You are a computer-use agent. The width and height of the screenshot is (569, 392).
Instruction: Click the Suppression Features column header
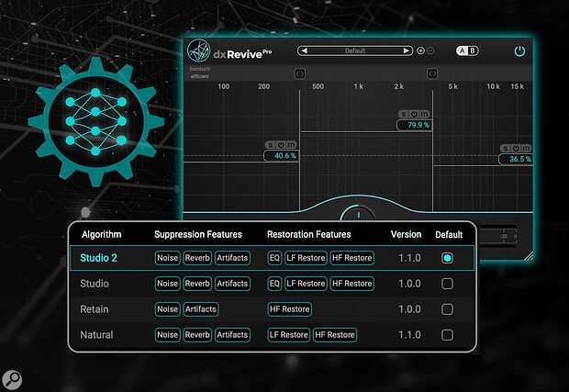pos(198,234)
